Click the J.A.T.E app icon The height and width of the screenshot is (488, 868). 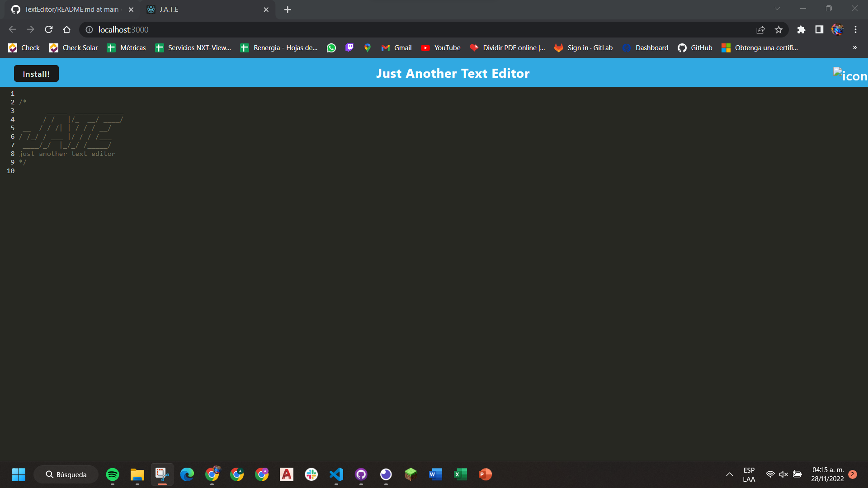(x=151, y=9)
